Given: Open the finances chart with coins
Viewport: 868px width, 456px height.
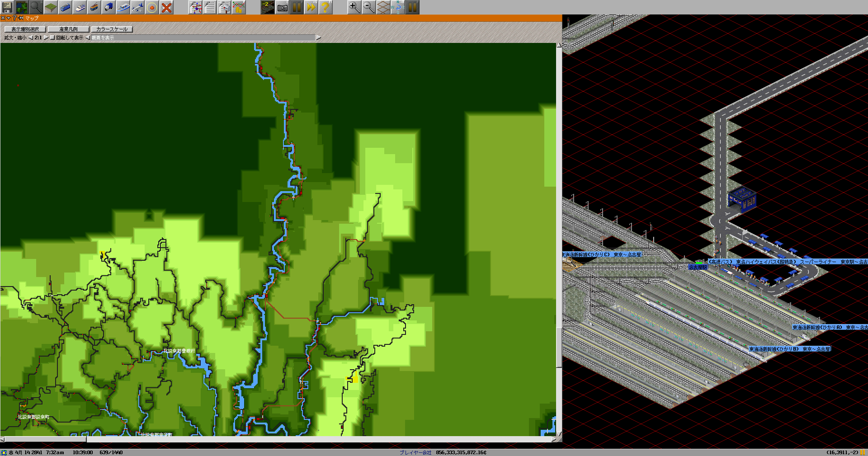Looking at the screenshot, I should coord(239,7).
